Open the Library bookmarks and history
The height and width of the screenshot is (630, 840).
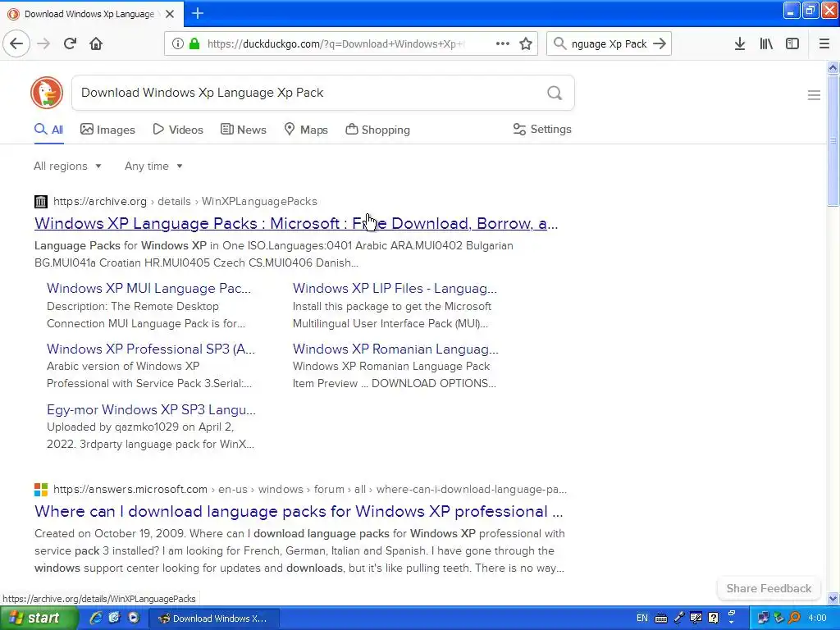(x=766, y=43)
